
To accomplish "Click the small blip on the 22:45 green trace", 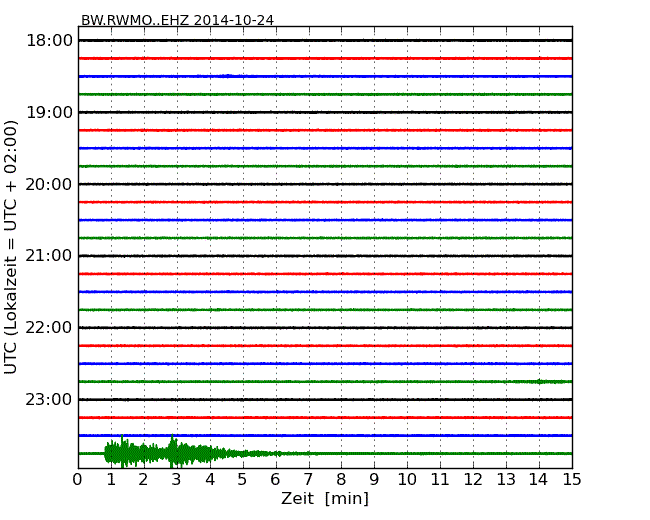I will point(539,381).
